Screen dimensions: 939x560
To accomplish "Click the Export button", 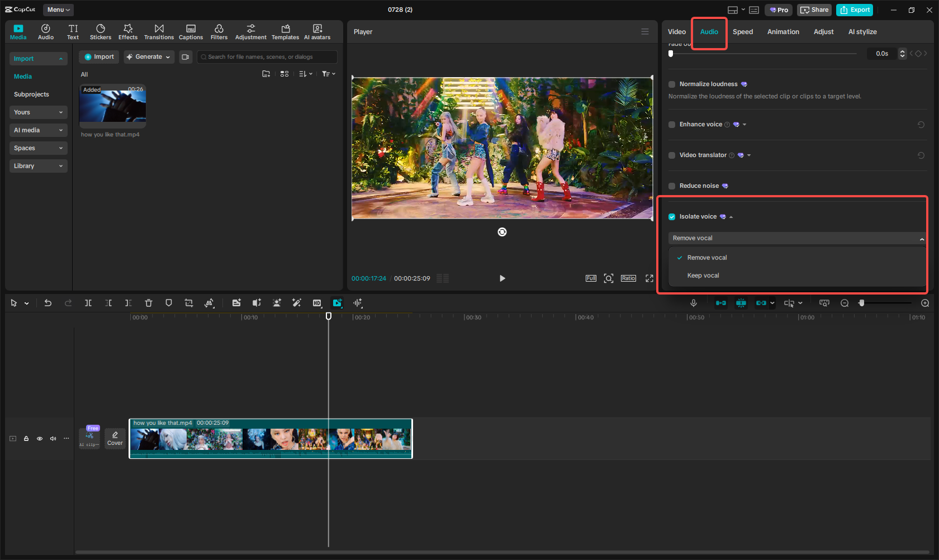I will [855, 10].
